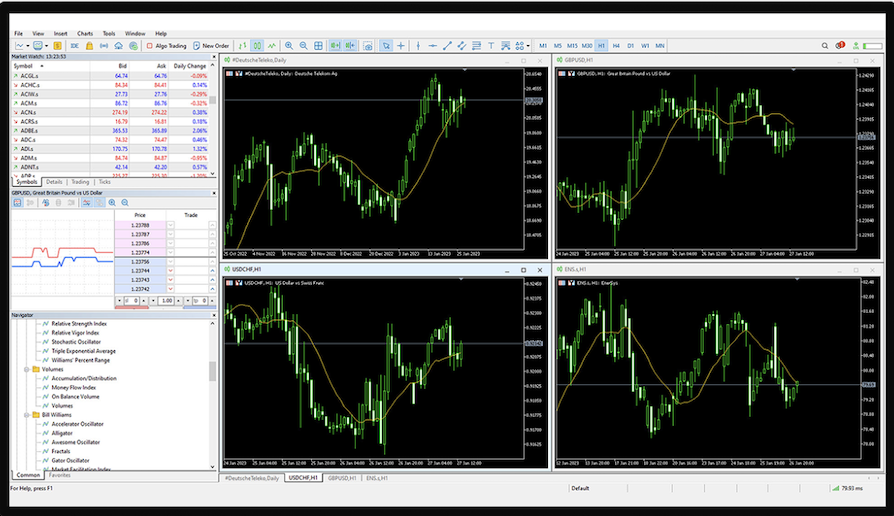
Task: Toggle the D1 timeframe button
Action: pos(631,45)
